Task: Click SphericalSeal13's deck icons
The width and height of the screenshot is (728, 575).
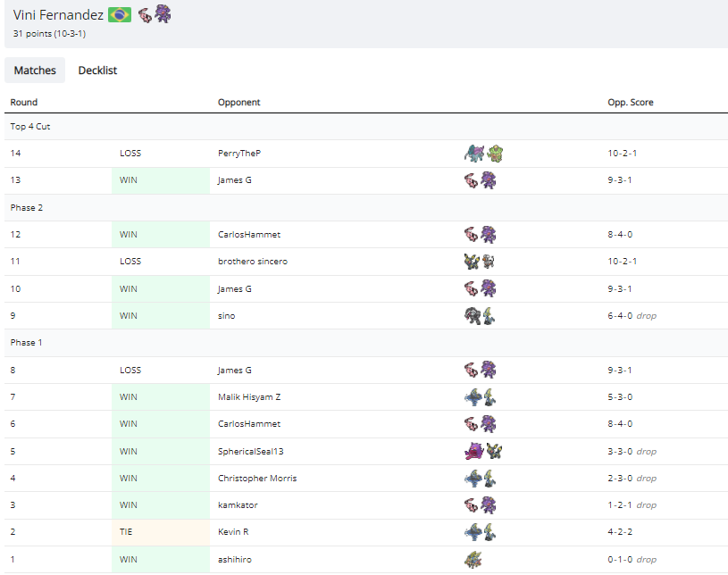Action: tap(483, 451)
